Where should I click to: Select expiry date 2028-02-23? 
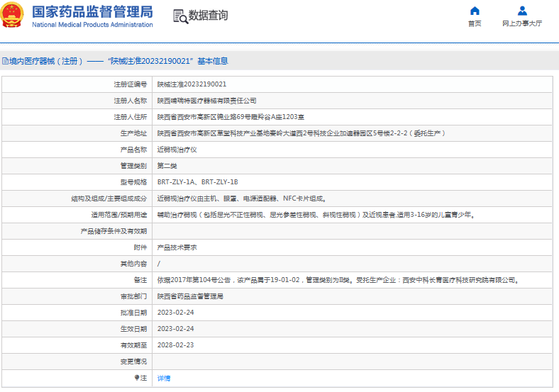point(175,345)
